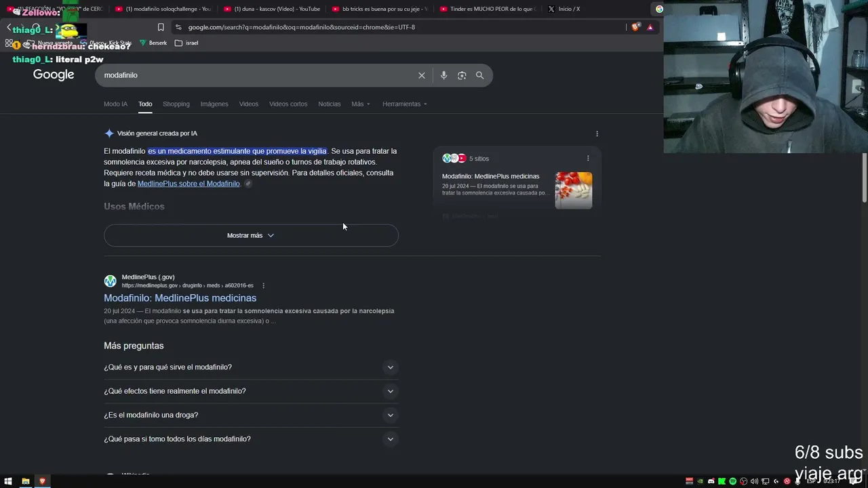The height and width of the screenshot is (488, 868).
Task: Open Brave browser from the taskbar
Action: (x=42, y=481)
